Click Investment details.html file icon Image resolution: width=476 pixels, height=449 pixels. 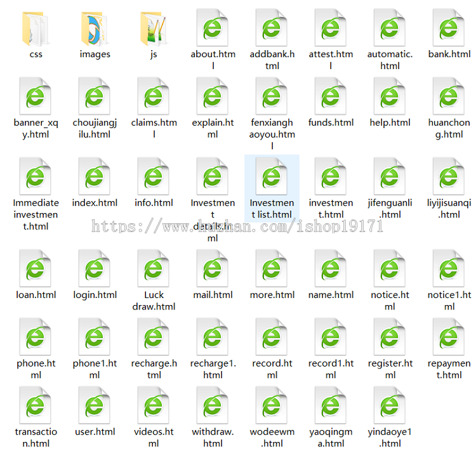212,176
